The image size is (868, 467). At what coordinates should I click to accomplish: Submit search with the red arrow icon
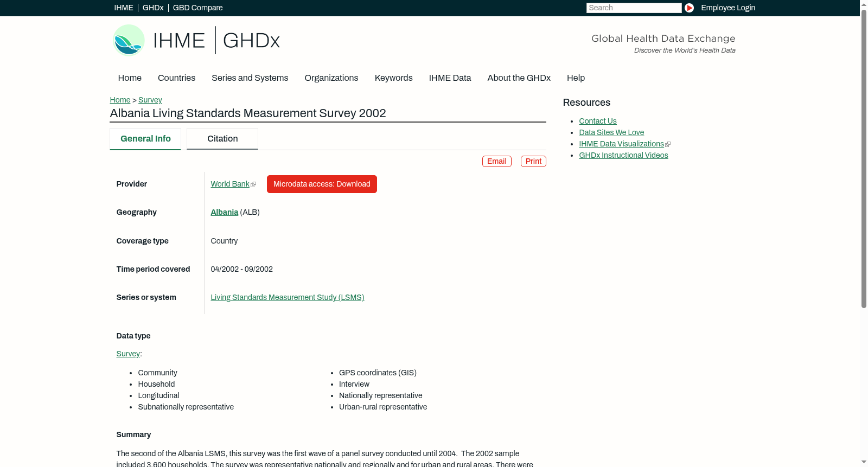tap(689, 8)
